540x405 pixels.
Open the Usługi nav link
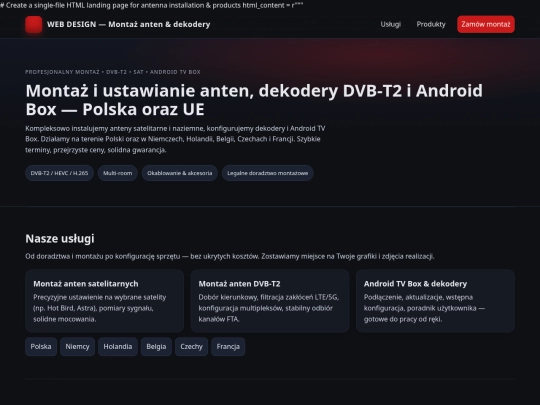(391, 24)
